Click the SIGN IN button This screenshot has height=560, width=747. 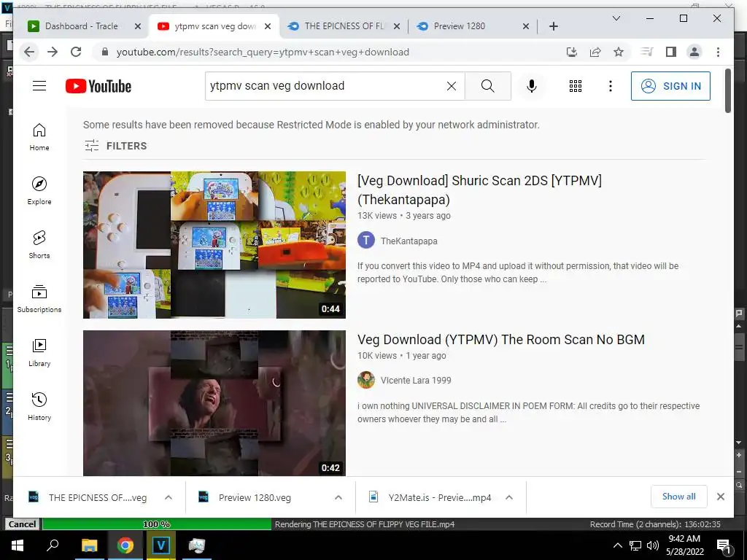click(670, 86)
